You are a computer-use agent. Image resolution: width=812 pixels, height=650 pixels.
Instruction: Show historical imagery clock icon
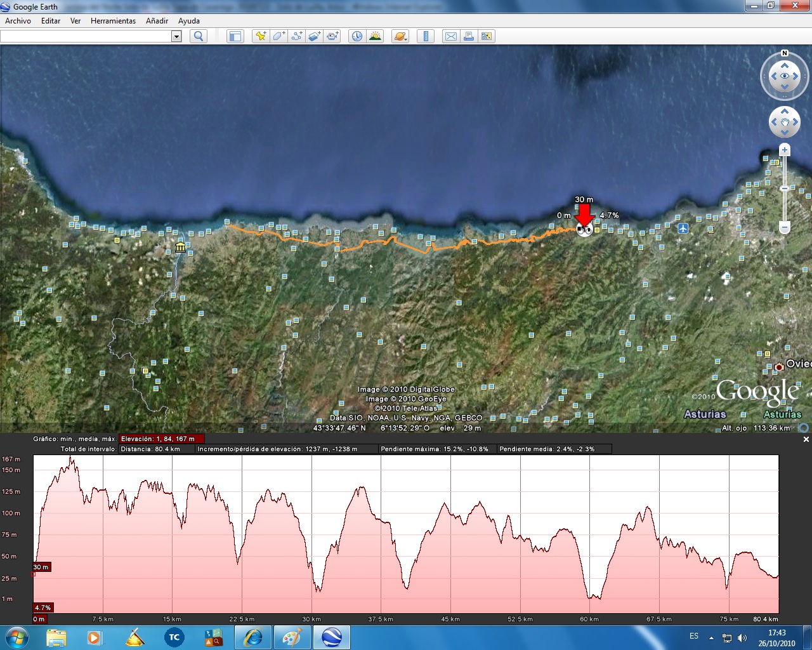pos(357,36)
